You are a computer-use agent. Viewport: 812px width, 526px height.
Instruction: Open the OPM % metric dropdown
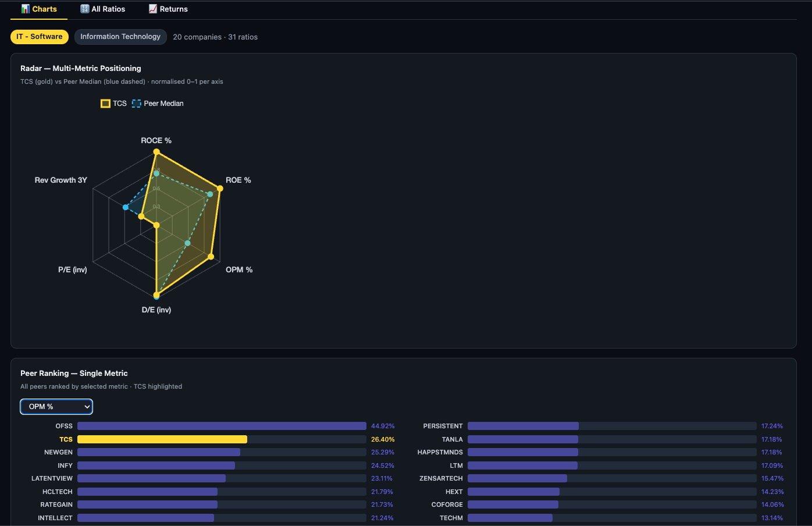[x=56, y=407]
